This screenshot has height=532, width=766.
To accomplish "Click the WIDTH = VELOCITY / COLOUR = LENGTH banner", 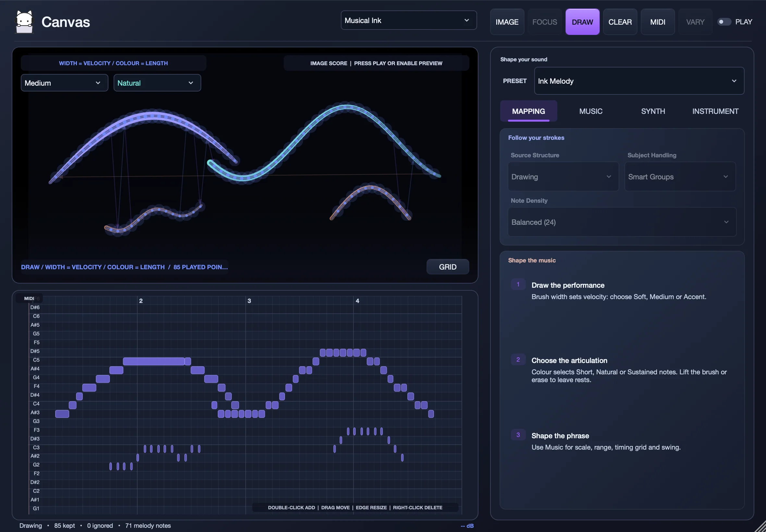I will (113, 63).
